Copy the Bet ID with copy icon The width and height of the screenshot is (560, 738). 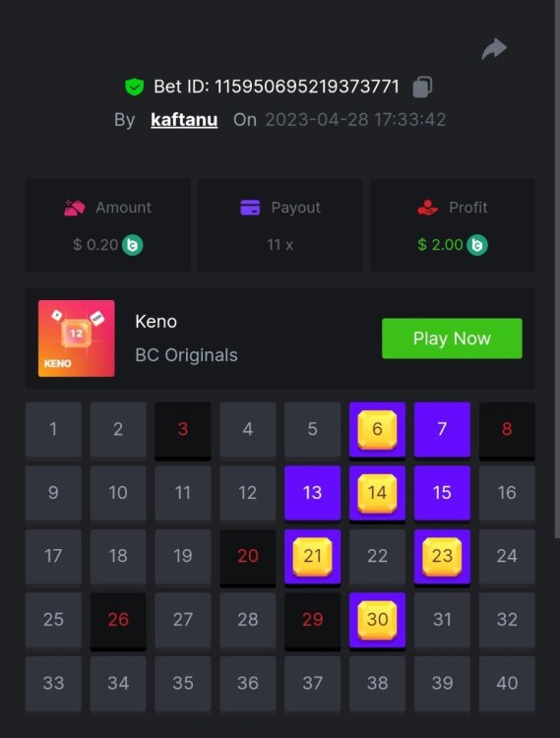tap(422, 87)
